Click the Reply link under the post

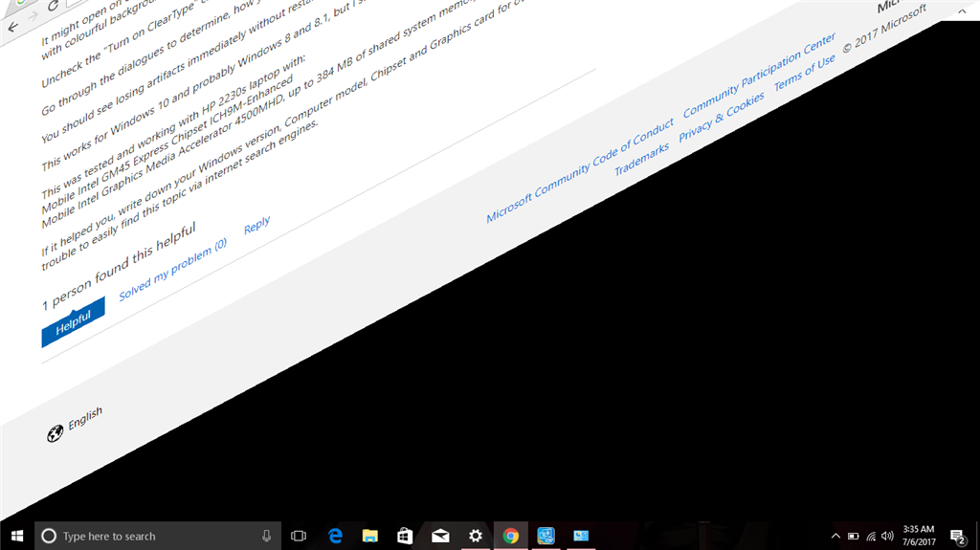[x=256, y=225]
